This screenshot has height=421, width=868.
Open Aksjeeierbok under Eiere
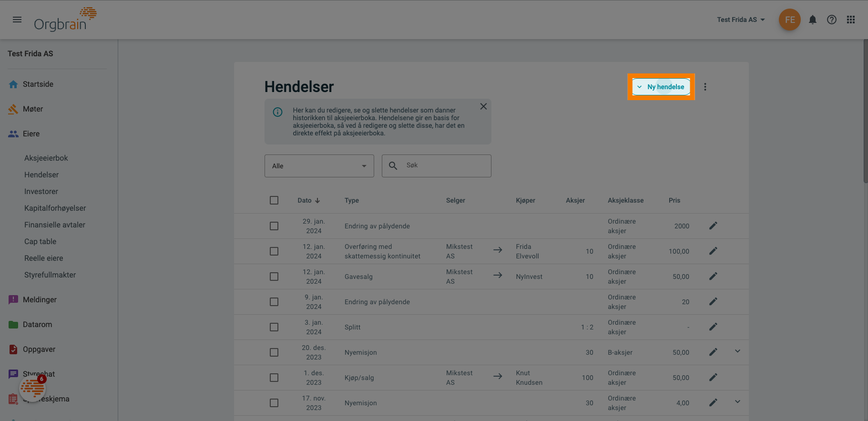click(46, 158)
